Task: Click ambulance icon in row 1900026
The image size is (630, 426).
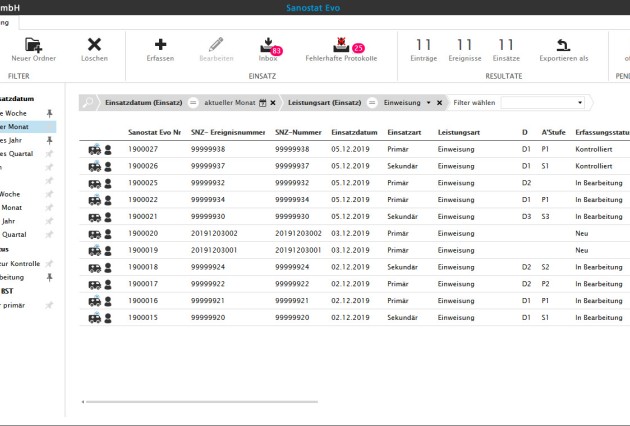Action: [x=95, y=166]
